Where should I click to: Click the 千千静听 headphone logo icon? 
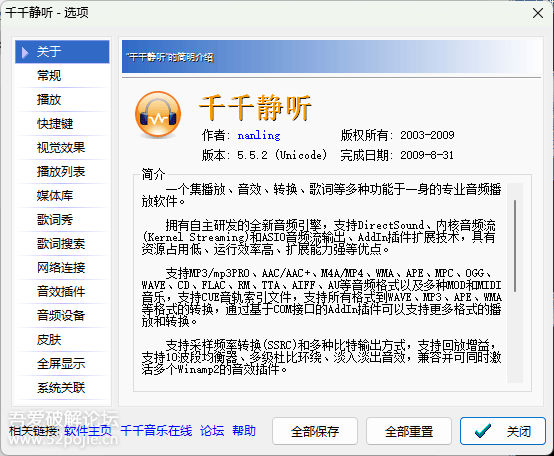click(x=158, y=114)
